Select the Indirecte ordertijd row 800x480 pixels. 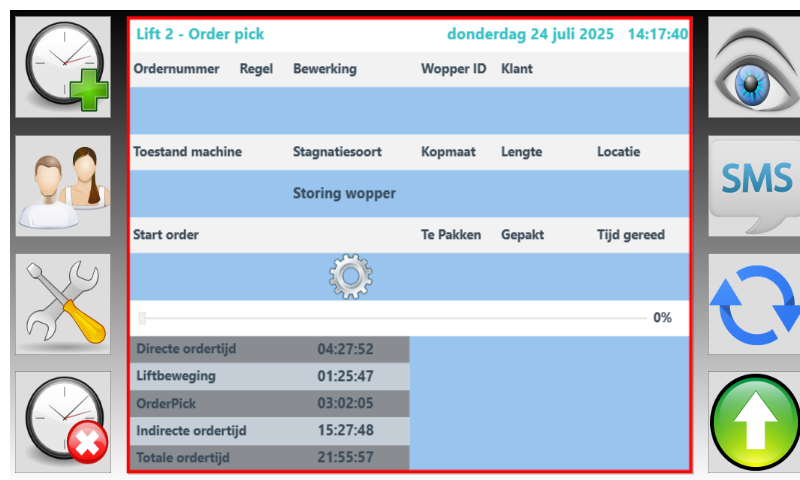269,430
